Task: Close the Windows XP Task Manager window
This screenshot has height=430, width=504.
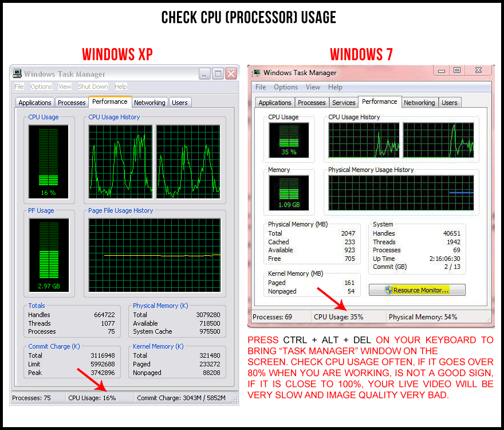Action: click(231, 74)
